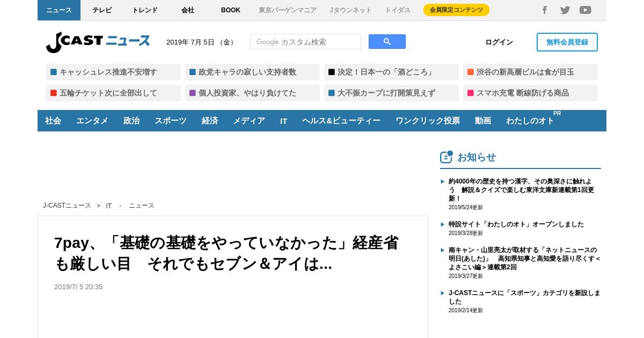Open the Twitter icon in the top bar
Screen dimensions: 644x338
click(565, 10)
